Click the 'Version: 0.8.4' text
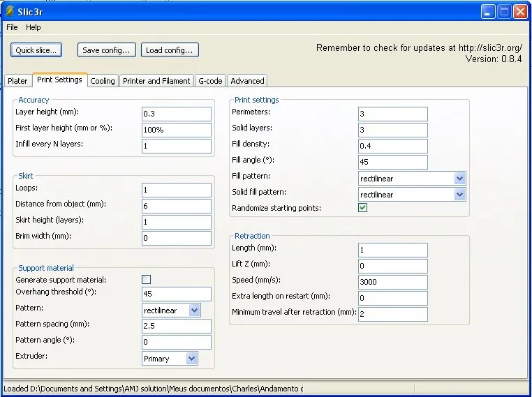Image resolution: width=532 pixels, height=397 pixels. click(494, 59)
